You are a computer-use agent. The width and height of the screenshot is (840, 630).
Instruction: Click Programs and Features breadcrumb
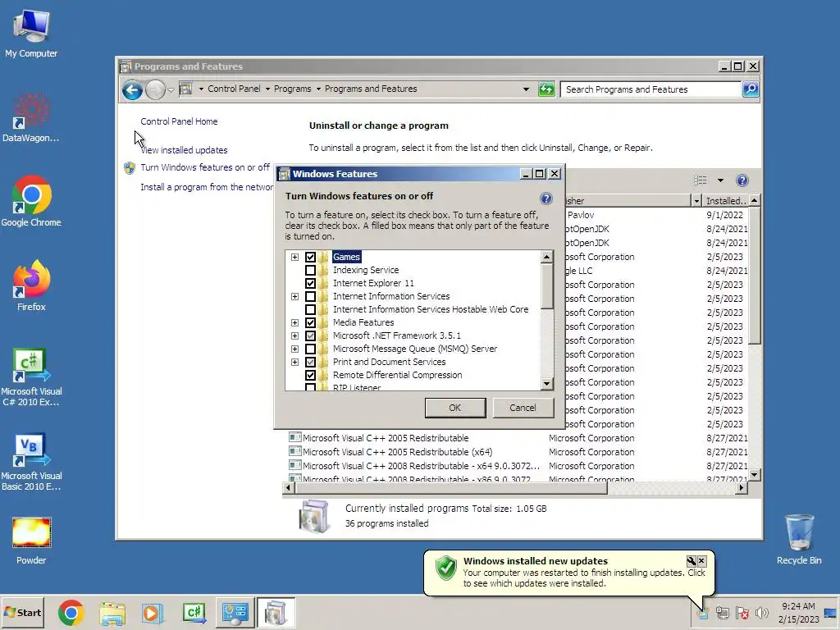pyautogui.click(x=371, y=89)
